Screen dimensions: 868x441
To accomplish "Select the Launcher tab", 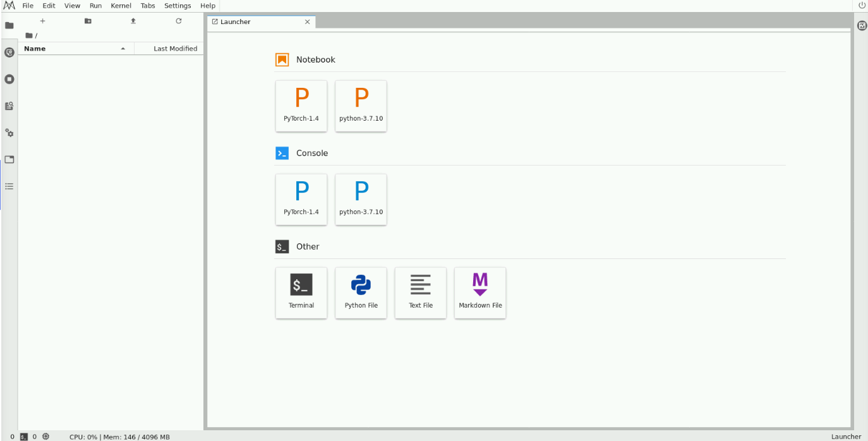I will pos(261,21).
